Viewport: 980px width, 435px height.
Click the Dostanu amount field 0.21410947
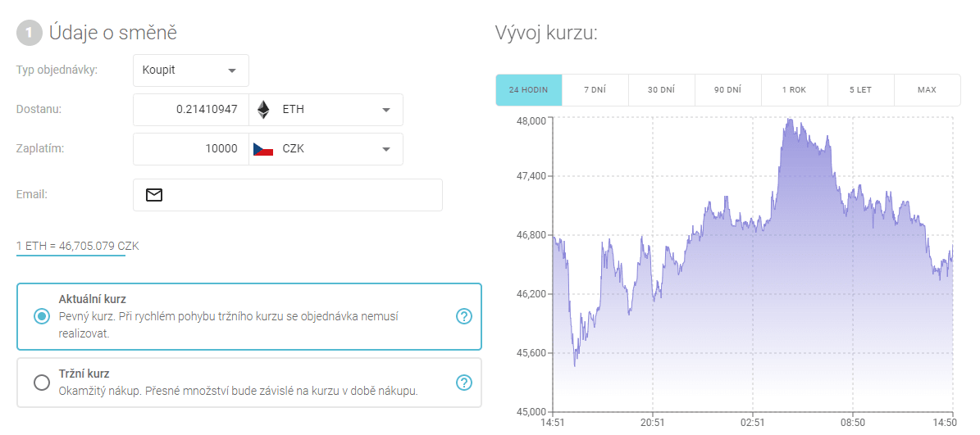[x=191, y=110]
